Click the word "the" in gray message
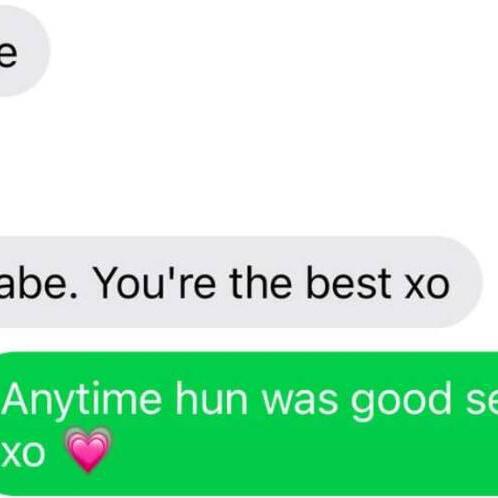 [260, 283]
